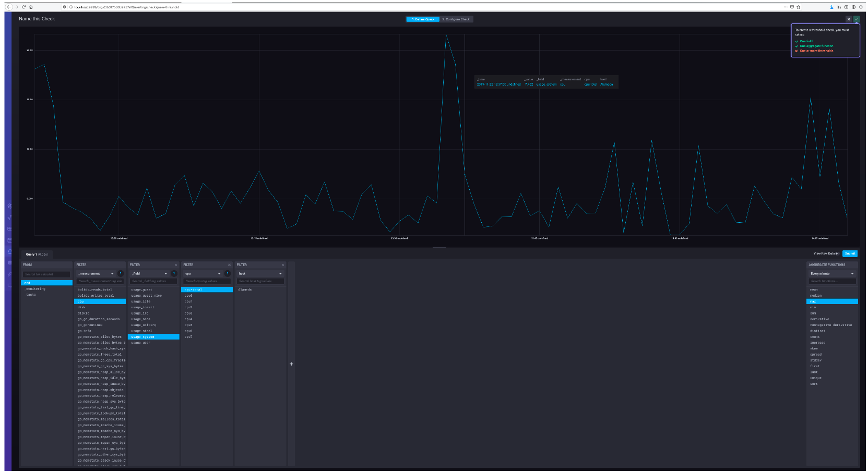The width and height of the screenshot is (868, 472).
Task: Select the cpu7 tag value
Action: coord(207,337)
